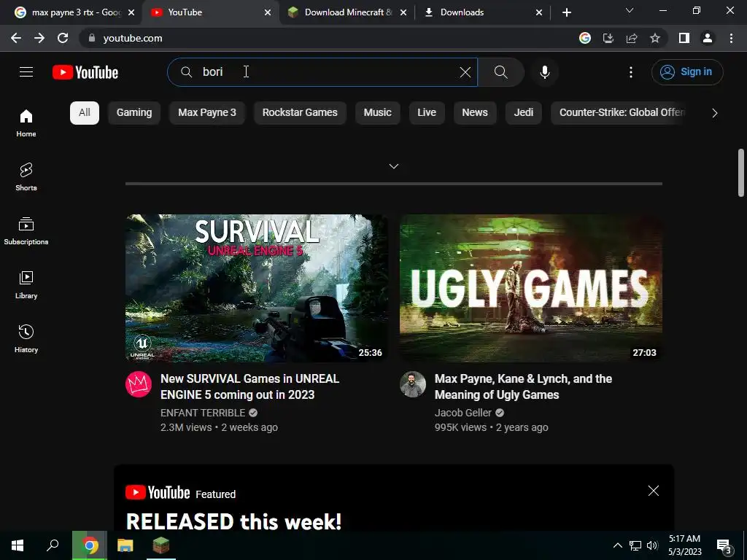Click the YouTube logo

[85, 72]
